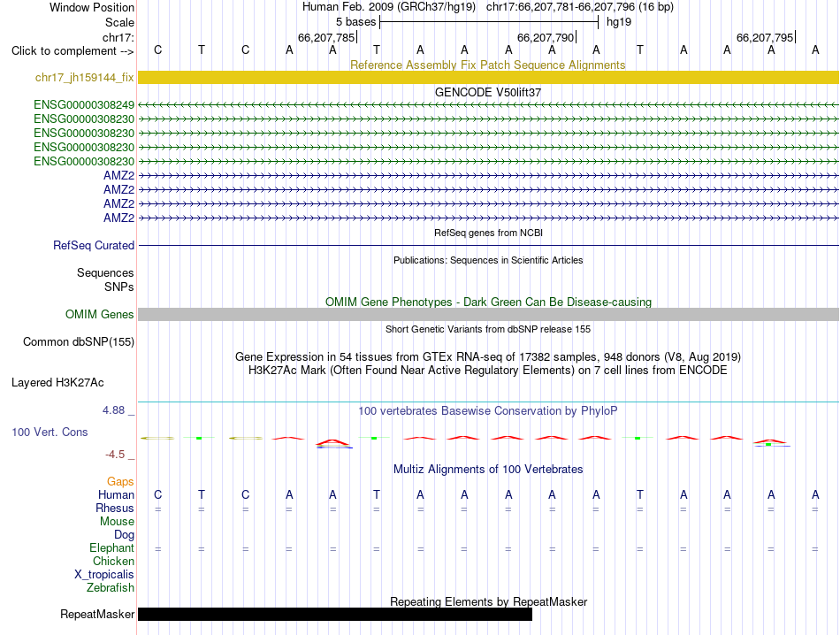The width and height of the screenshot is (840, 635).
Task: Select the Rhesus alignment row label
Action: point(115,508)
